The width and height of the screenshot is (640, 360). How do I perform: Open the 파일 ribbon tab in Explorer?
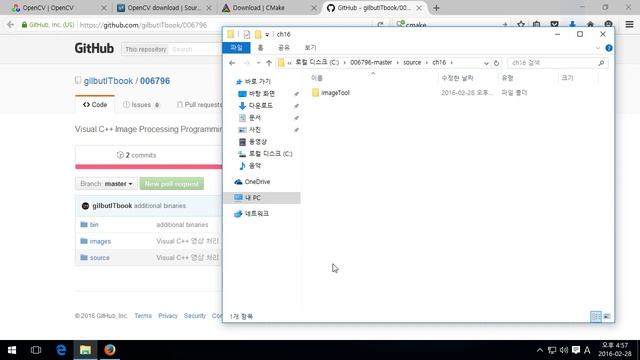[x=236, y=48]
